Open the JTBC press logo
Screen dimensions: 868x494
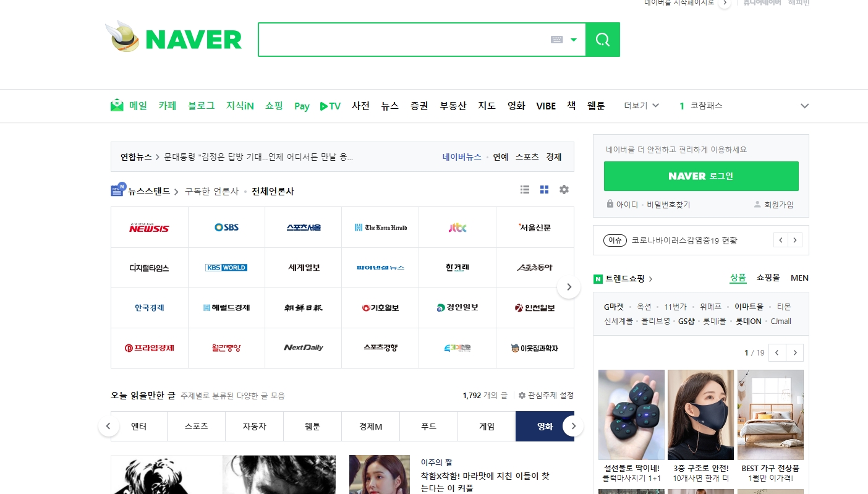[457, 228]
